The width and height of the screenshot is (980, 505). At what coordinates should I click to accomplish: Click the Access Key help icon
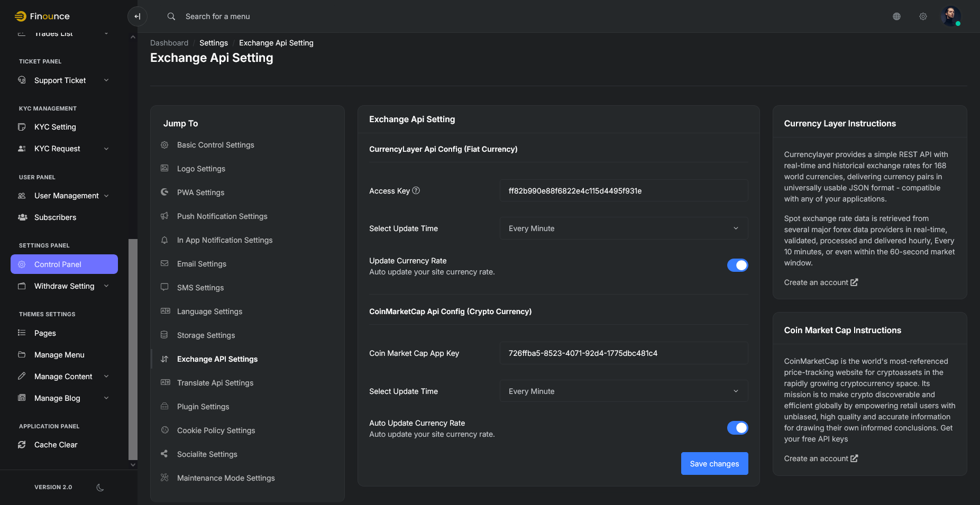tap(416, 190)
